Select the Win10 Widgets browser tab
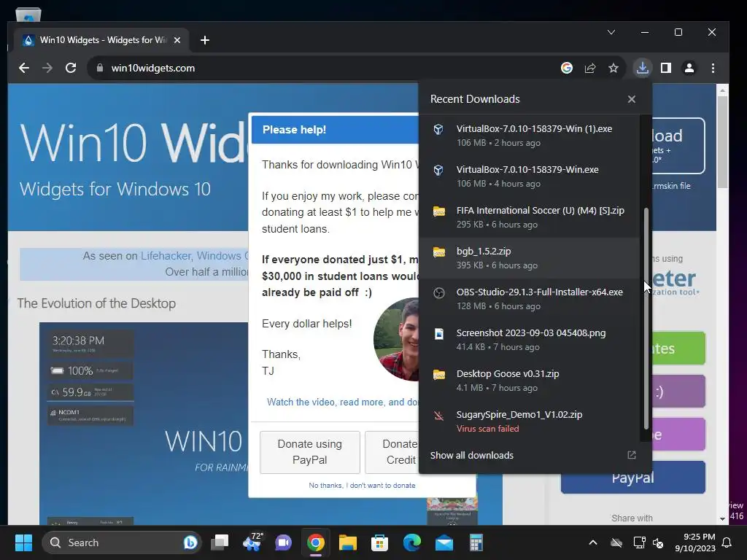Screen dimensions: 747x560 click(101, 41)
